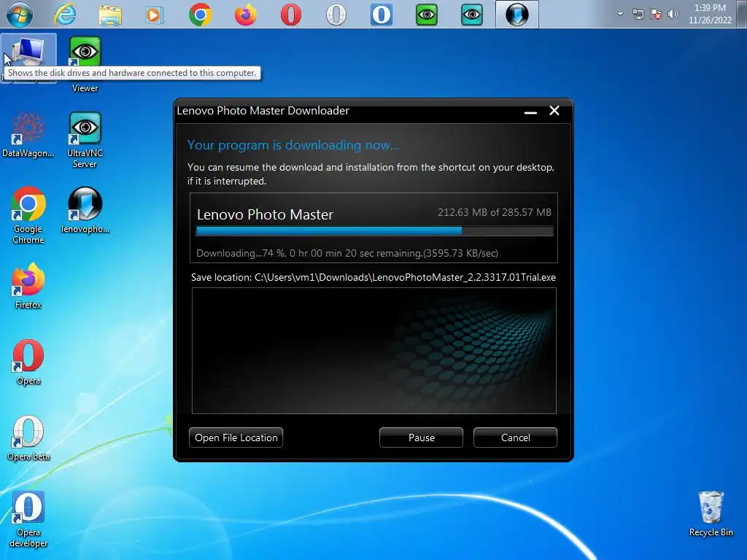The height and width of the screenshot is (560, 747).
Task: Select the Firefox desktop shortcut
Action: tap(28, 286)
